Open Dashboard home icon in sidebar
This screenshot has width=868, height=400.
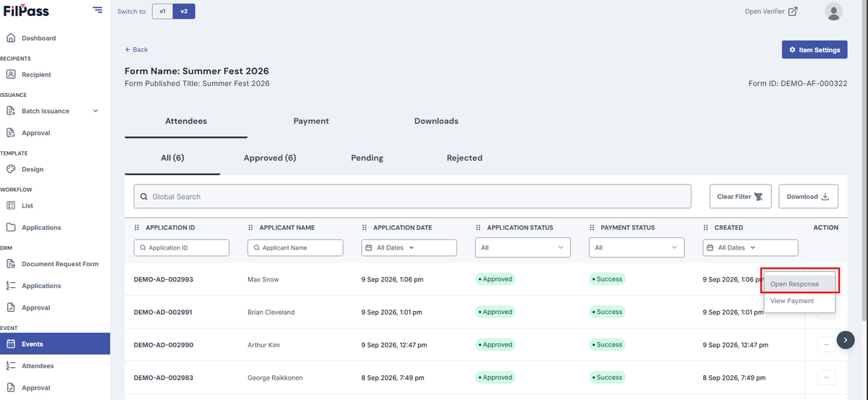pyautogui.click(x=10, y=38)
